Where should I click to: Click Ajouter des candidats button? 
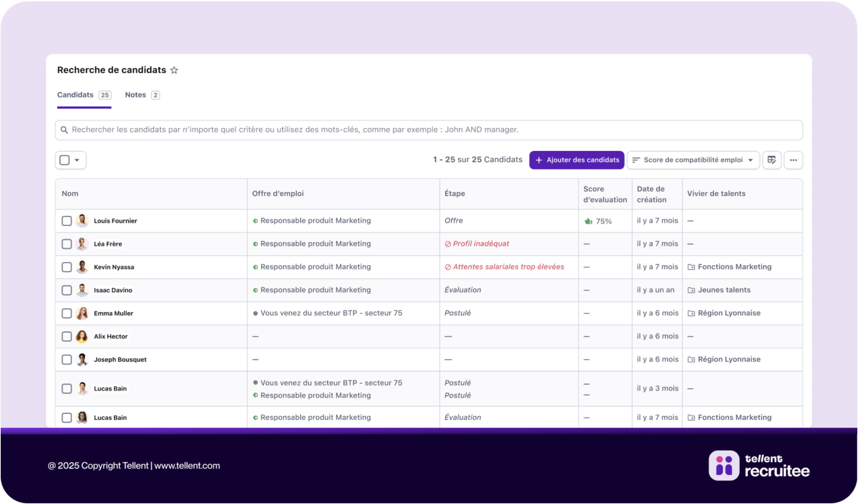576,160
